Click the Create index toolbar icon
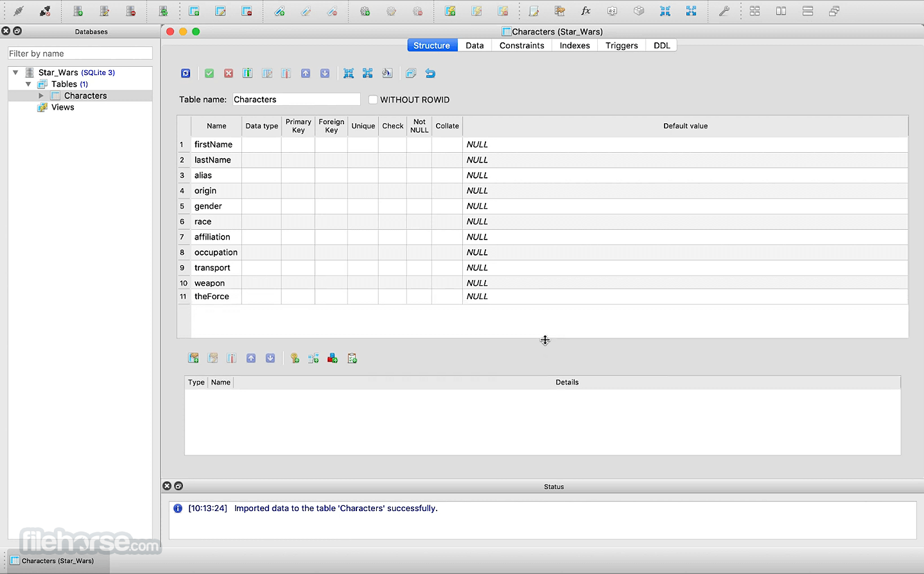Viewport: 924px width, 574px height. point(279,11)
